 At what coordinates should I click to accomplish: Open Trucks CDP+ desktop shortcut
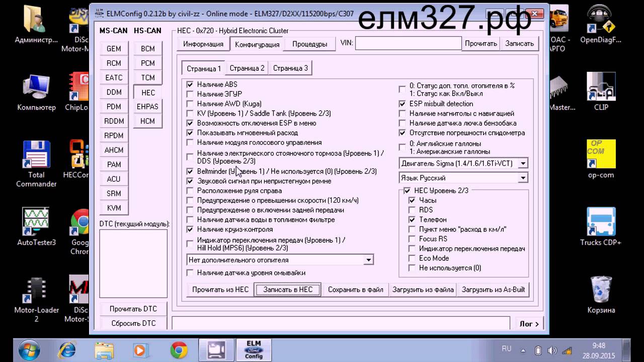[x=601, y=226]
